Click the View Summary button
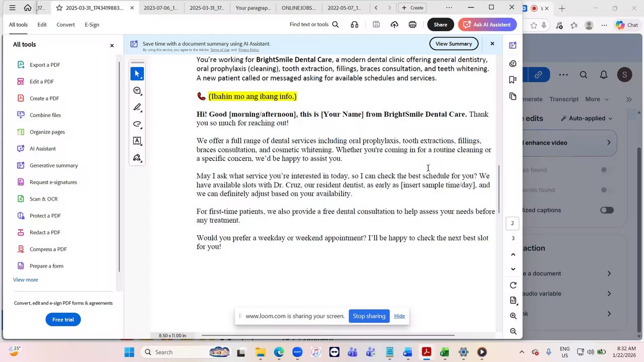The image size is (644, 362). point(454,44)
